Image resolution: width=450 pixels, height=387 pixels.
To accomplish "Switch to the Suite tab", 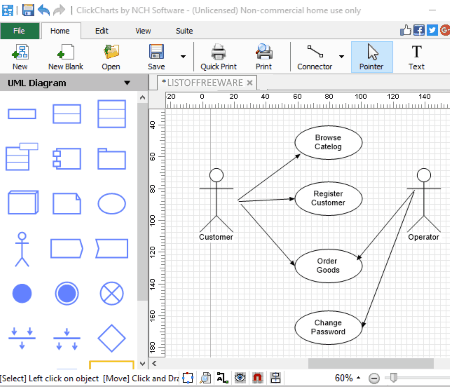I will (x=184, y=31).
